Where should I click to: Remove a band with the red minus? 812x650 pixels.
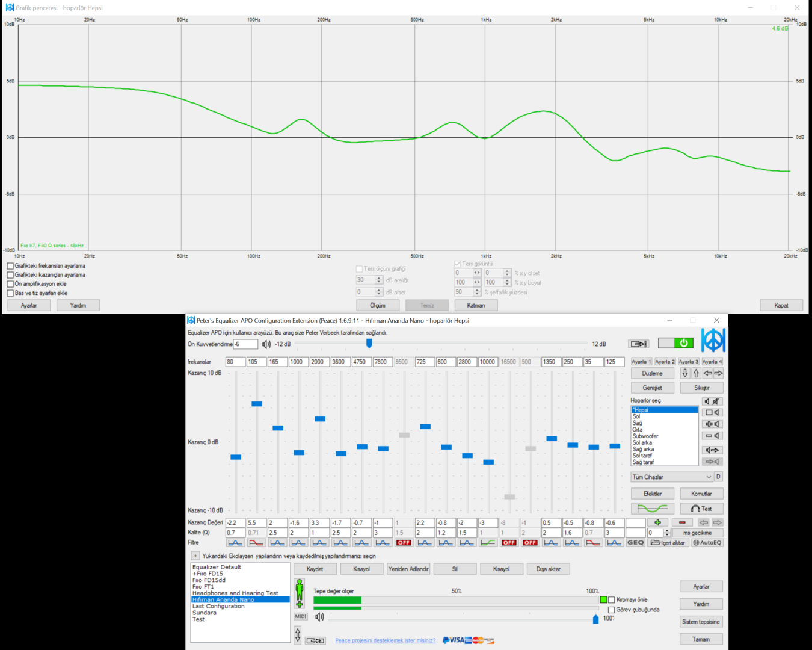[x=682, y=522]
